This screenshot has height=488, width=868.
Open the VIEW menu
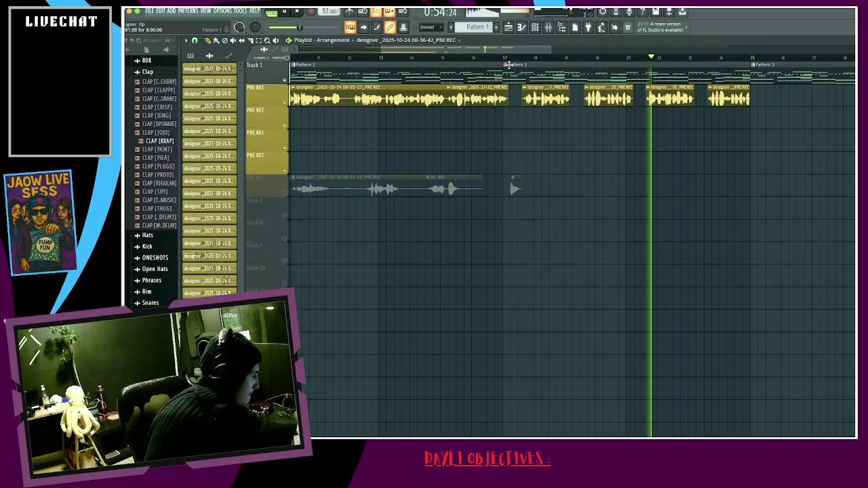(x=205, y=12)
